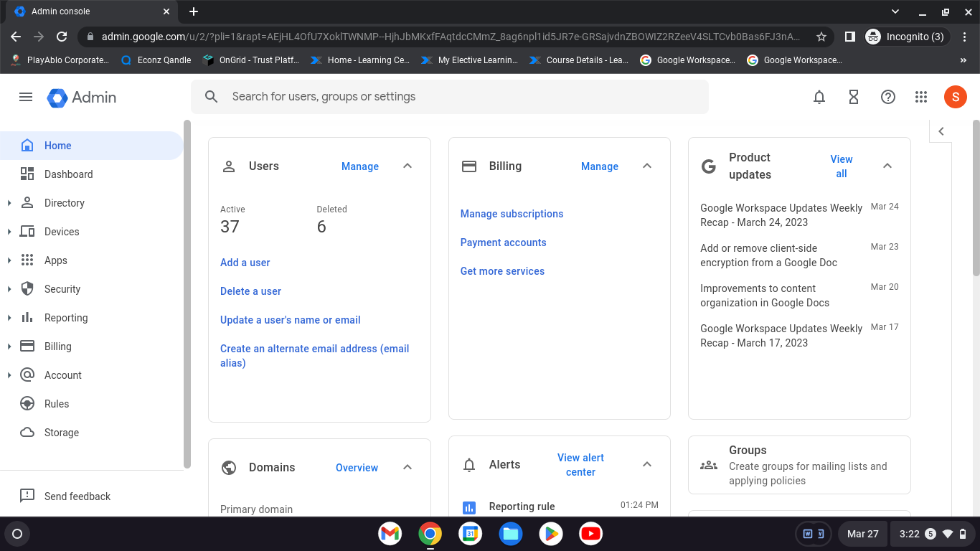Reload the page
Screen dimensions: 980x551
pyautogui.click(x=62, y=37)
